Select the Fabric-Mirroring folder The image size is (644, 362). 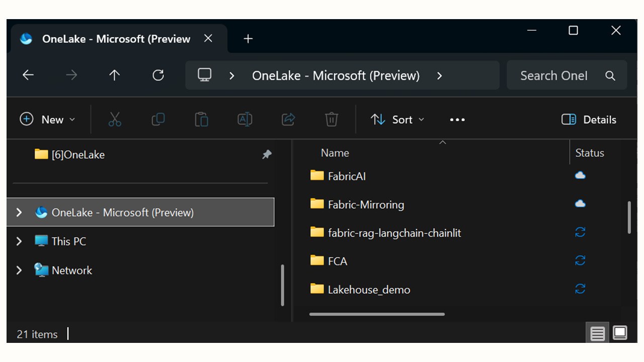[x=366, y=205]
